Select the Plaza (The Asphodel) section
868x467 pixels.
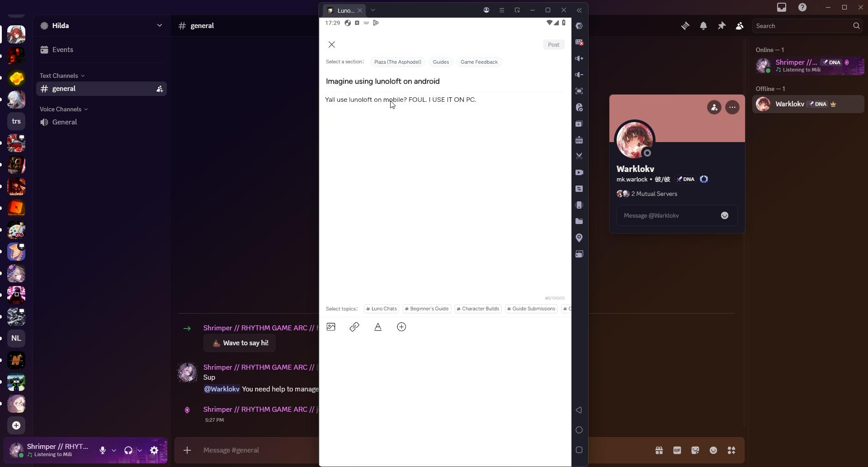[x=397, y=62]
